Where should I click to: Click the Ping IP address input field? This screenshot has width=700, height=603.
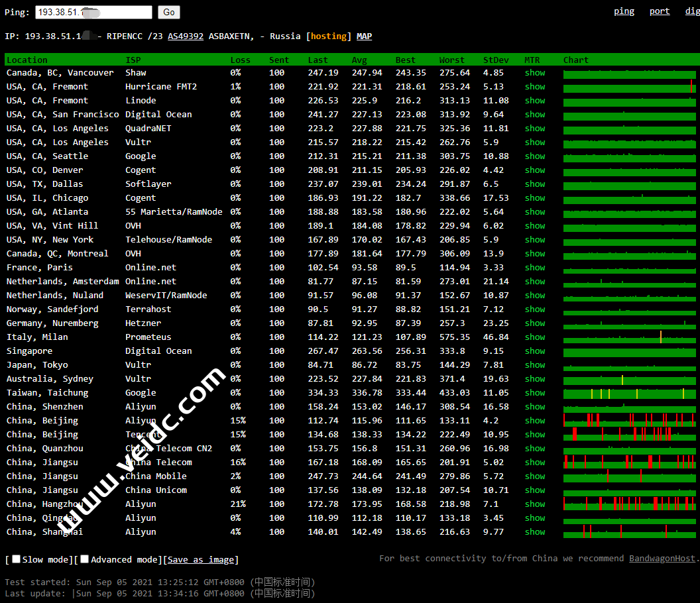[x=93, y=12]
